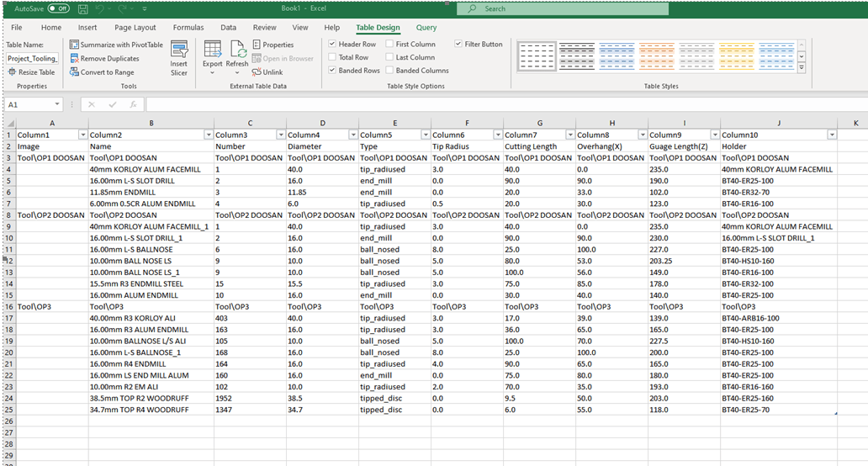
Task: Switch to the Insert tab
Action: [87, 28]
